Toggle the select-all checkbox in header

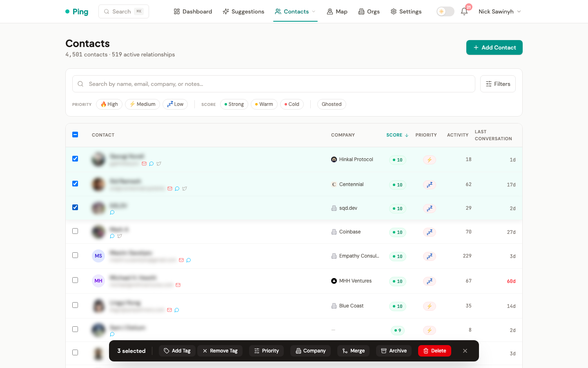point(75,135)
